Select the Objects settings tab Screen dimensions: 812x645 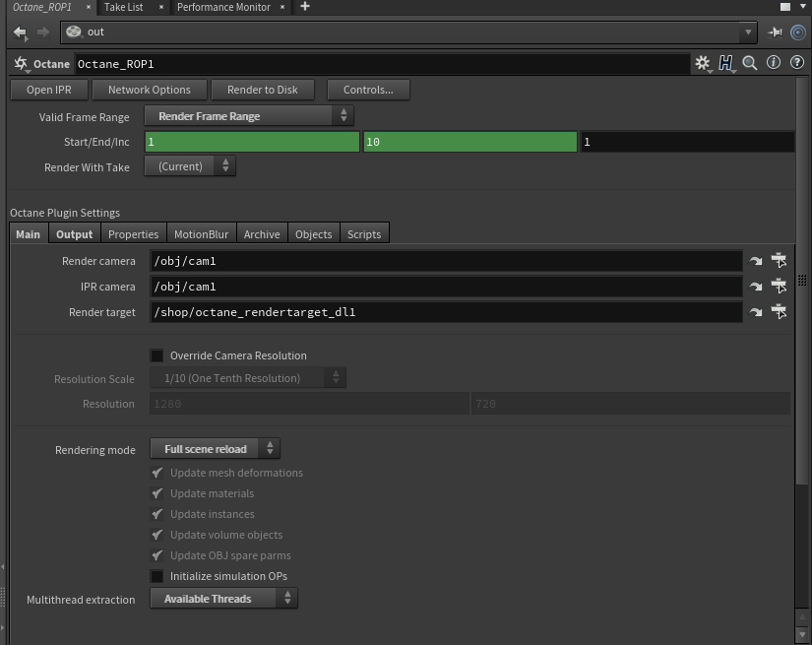pyautogui.click(x=314, y=234)
